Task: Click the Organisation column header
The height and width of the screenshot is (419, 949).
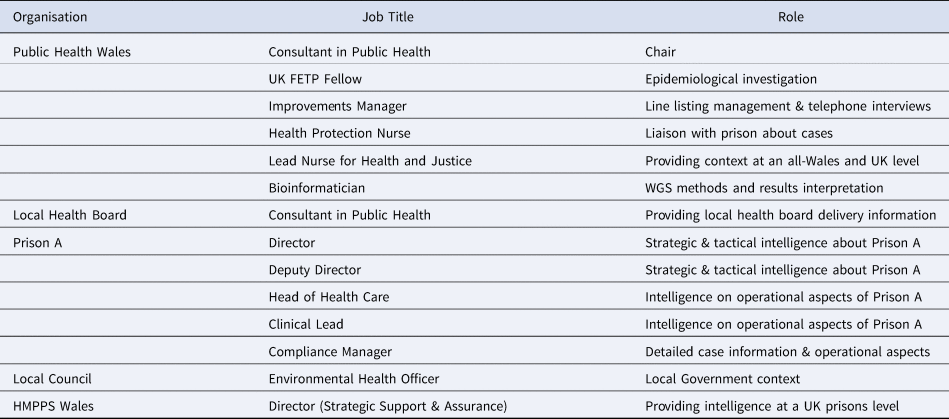Action: (50, 17)
